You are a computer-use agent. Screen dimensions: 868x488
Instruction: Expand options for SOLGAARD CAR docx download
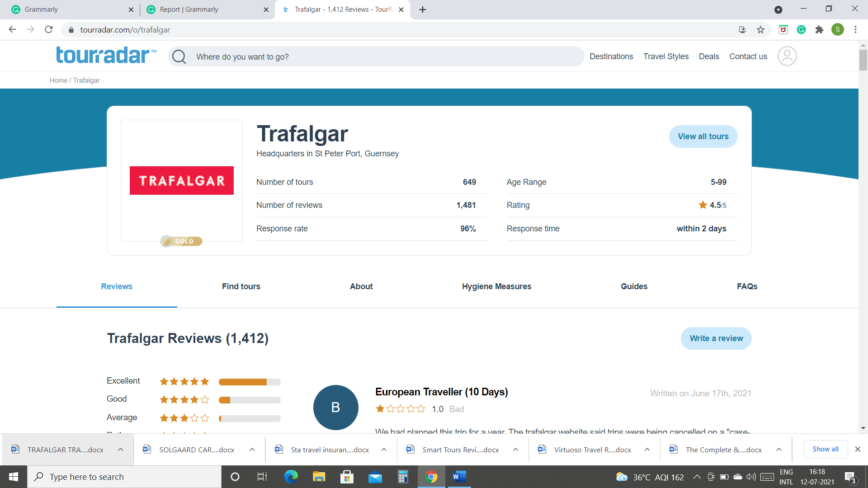pos(252,450)
